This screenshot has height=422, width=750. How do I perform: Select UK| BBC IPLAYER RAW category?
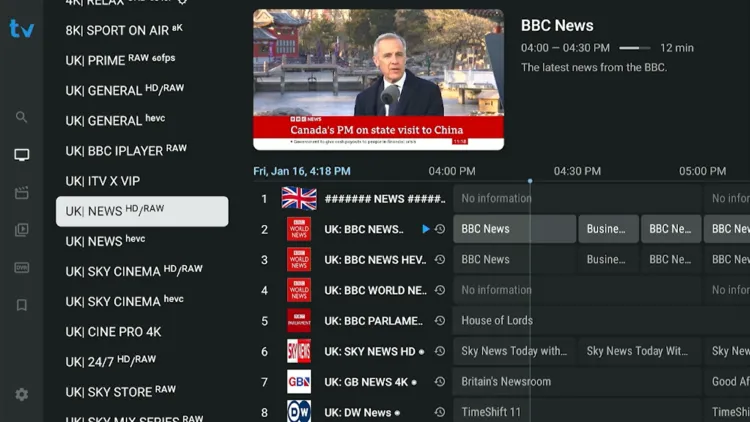[142, 151]
